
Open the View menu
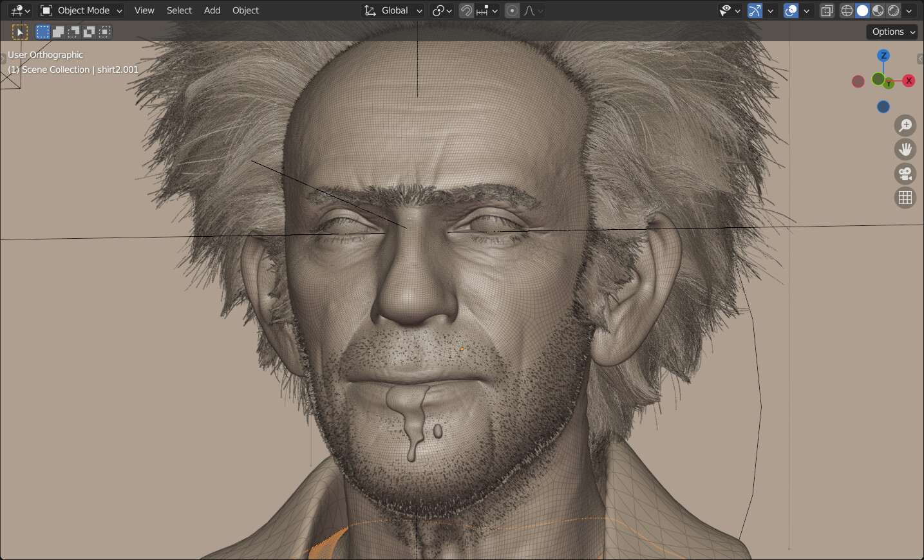144,10
